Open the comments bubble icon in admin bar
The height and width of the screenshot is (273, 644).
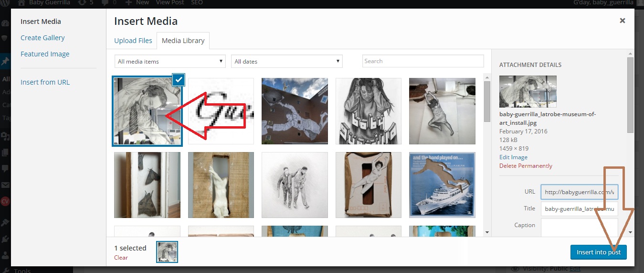coord(105,2)
